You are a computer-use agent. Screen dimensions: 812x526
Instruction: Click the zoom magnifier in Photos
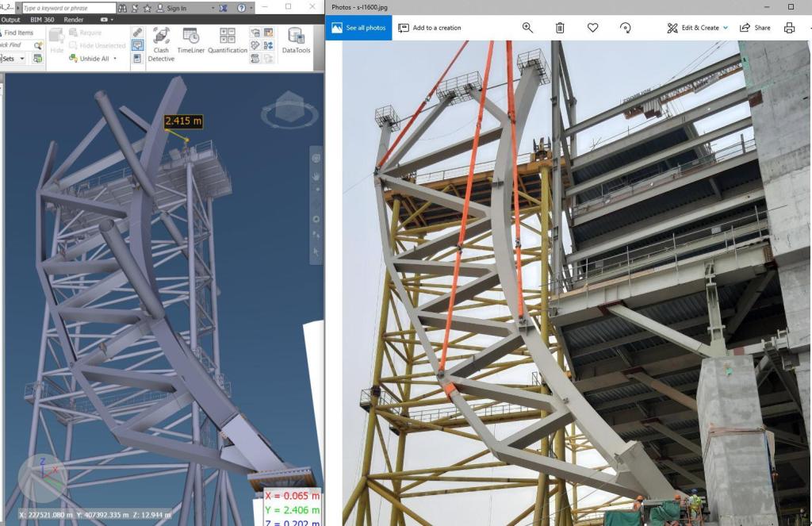(x=527, y=28)
